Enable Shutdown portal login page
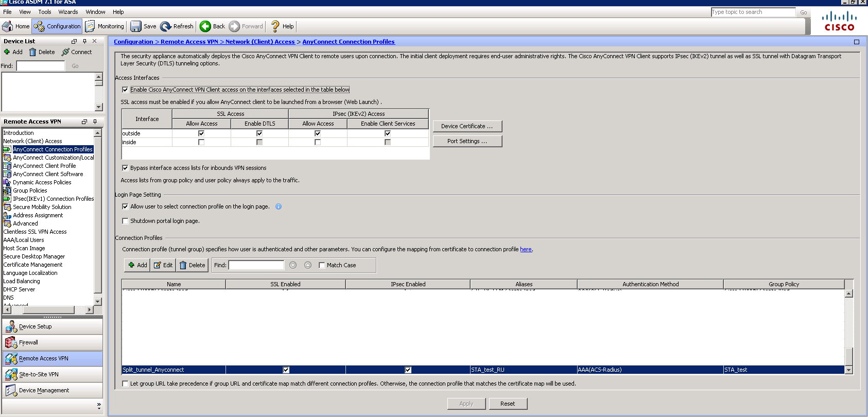This screenshot has height=417, width=868. point(125,221)
